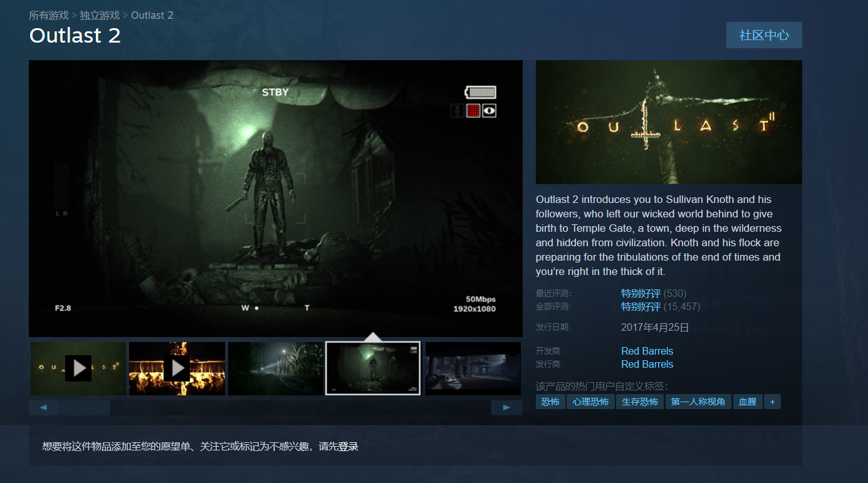Image resolution: width=868 pixels, height=483 pixels.
Task: Click the Outlast 2 page title
Action: [x=75, y=36]
